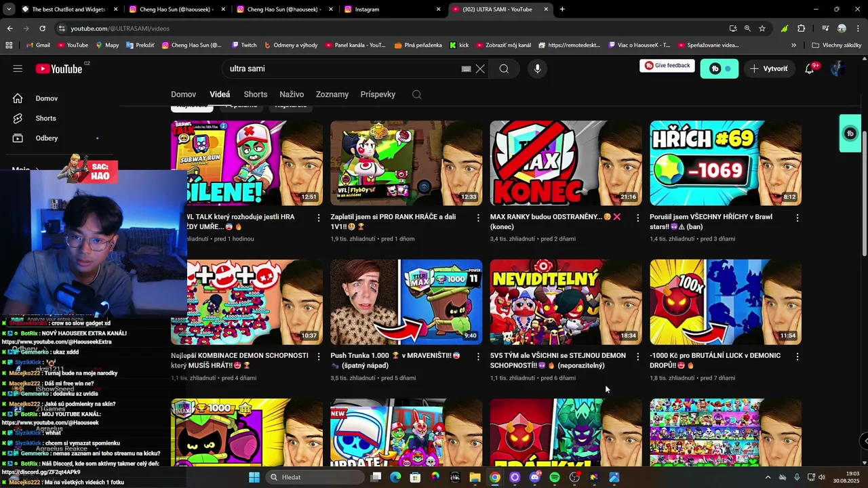This screenshot has height=488, width=868.
Task: Open options for 5V5 TÝM video
Action: tap(637, 357)
